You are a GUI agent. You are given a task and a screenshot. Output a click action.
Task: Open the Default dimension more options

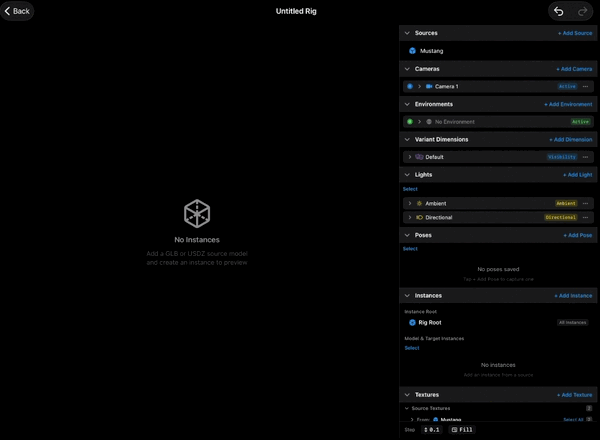click(585, 157)
